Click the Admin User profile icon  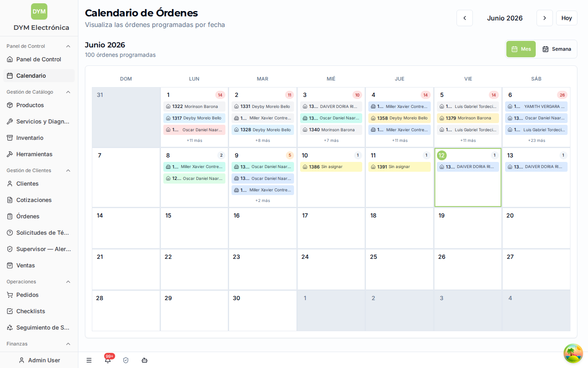(x=22, y=360)
